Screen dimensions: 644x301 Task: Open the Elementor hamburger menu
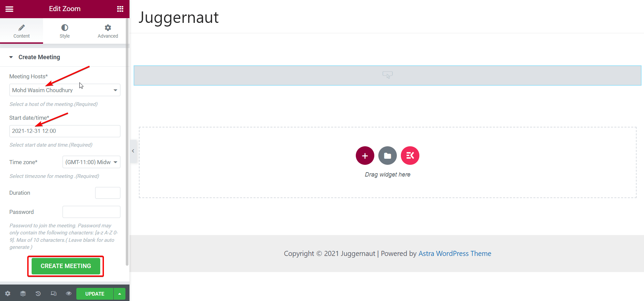tap(9, 9)
